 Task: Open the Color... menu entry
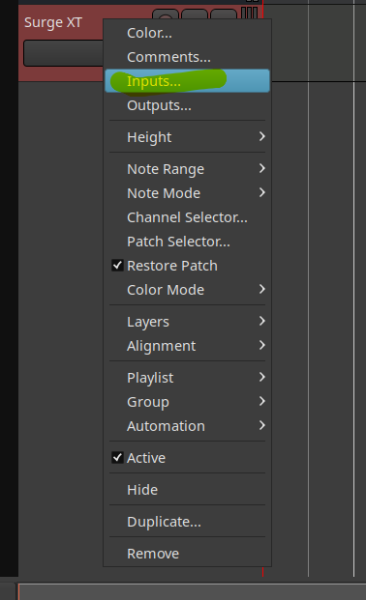click(x=187, y=33)
